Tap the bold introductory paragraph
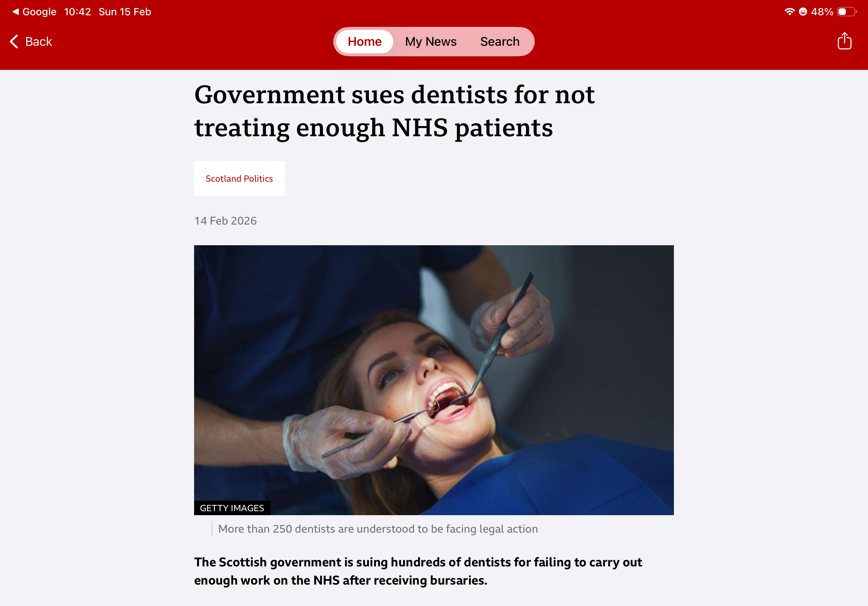This screenshot has height=606, width=868. [x=418, y=571]
